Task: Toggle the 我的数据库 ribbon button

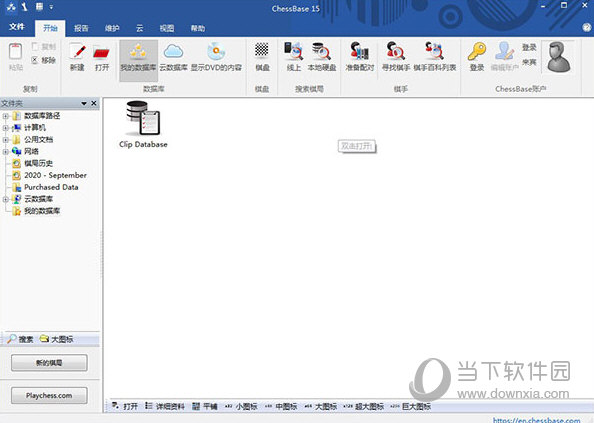Action: click(x=138, y=61)
